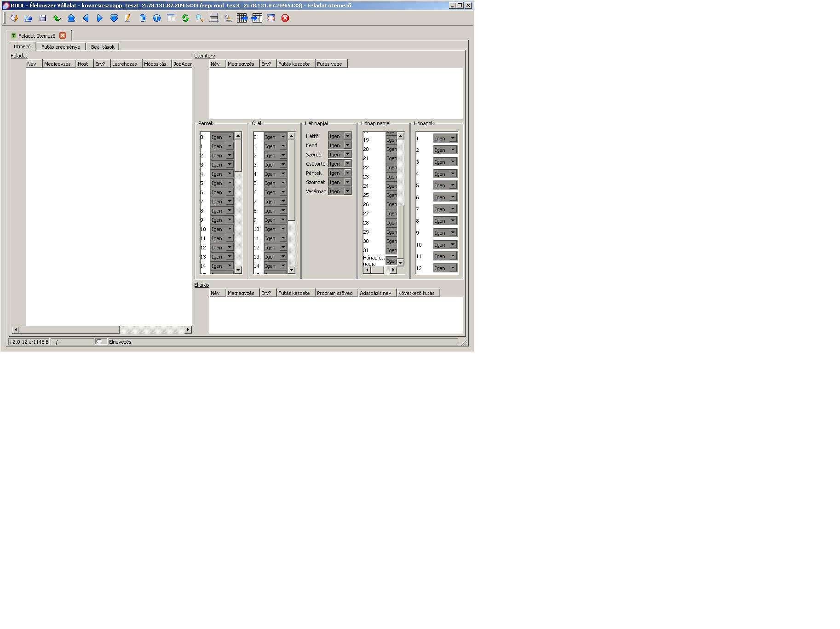Open the Beállítások tab
Screen dimensions: 840x629
pyautogui.click(x=103, y=47)
